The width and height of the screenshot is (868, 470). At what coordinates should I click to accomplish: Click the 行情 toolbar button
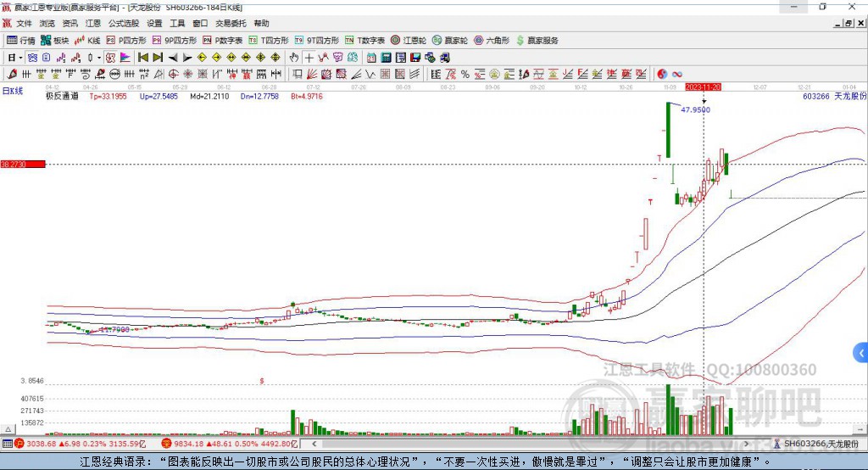point(21,41)
